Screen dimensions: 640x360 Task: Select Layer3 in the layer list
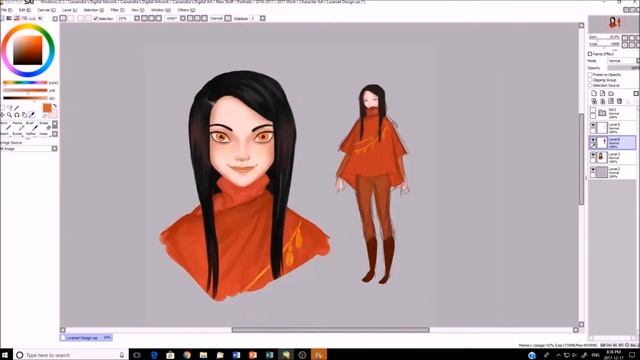tap(613, 157)
